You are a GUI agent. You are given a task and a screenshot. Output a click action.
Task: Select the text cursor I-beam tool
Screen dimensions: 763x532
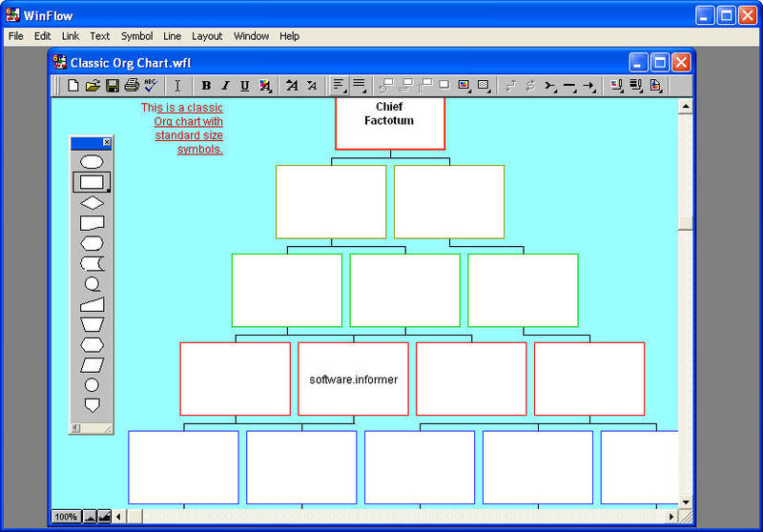coord(177,86)
